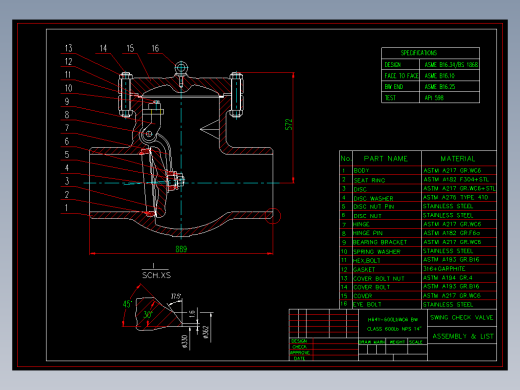
Task: Select the ASTM A276 TYPE 410 material
Action: (x=456, y=197)
